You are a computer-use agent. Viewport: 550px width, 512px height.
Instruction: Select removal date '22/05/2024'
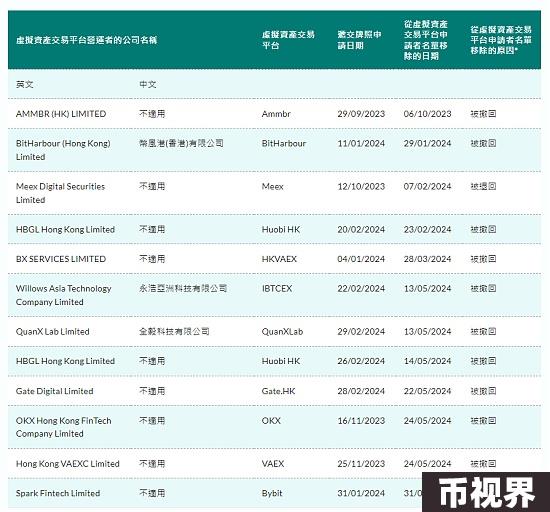coord(428,391)
